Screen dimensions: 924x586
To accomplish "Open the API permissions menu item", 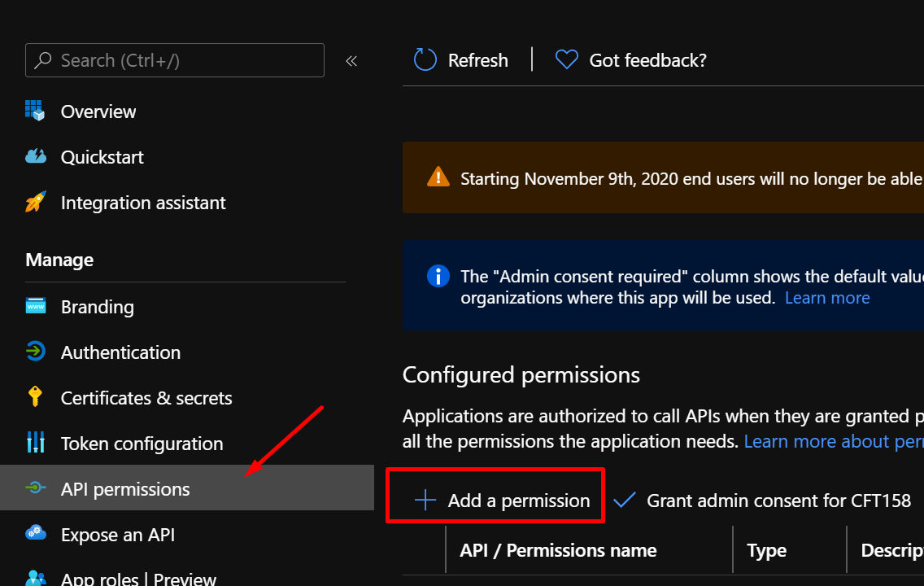I will click(125, 488).
